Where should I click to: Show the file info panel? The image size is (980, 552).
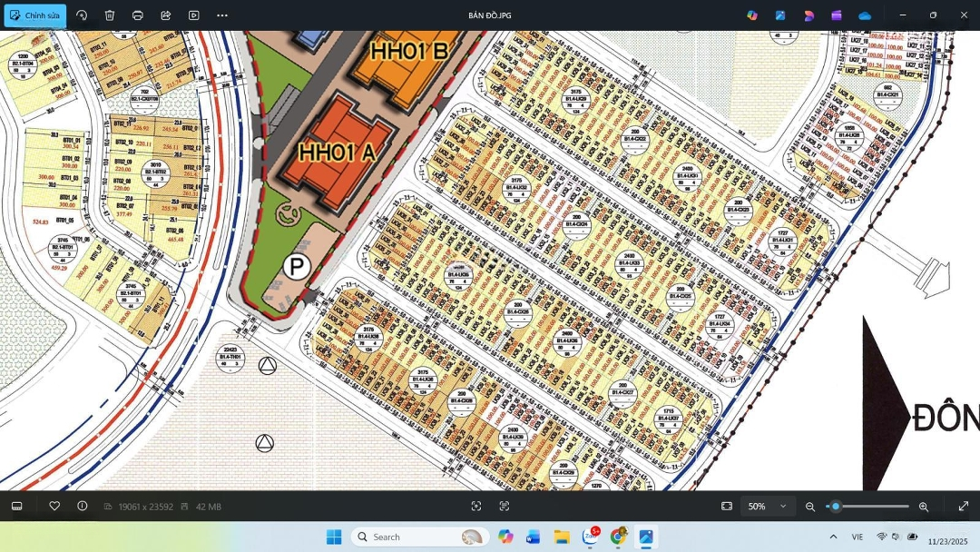click(83, 506)
